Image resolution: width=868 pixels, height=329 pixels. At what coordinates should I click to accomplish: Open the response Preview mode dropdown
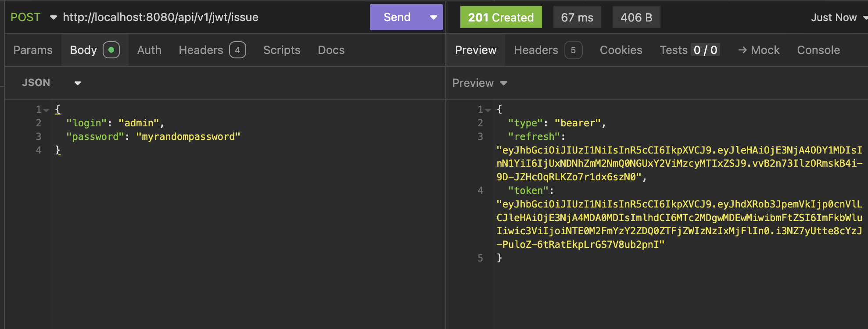[479, 83]
